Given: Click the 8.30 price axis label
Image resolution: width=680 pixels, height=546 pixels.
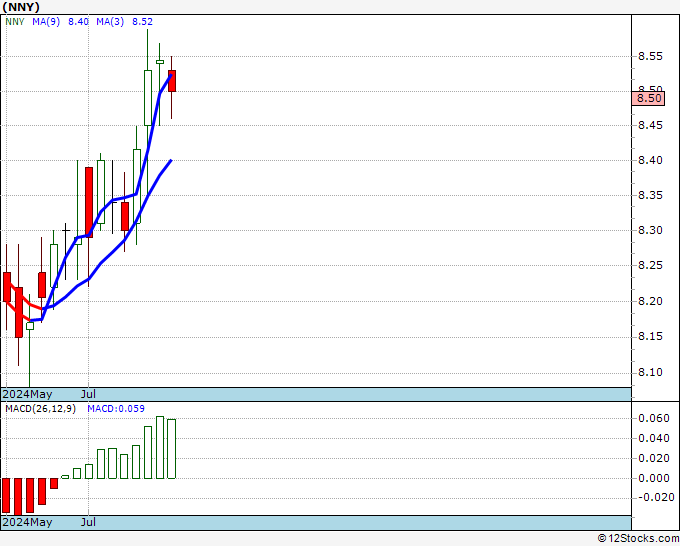Looking at the screenshot, I should [650, 230].
